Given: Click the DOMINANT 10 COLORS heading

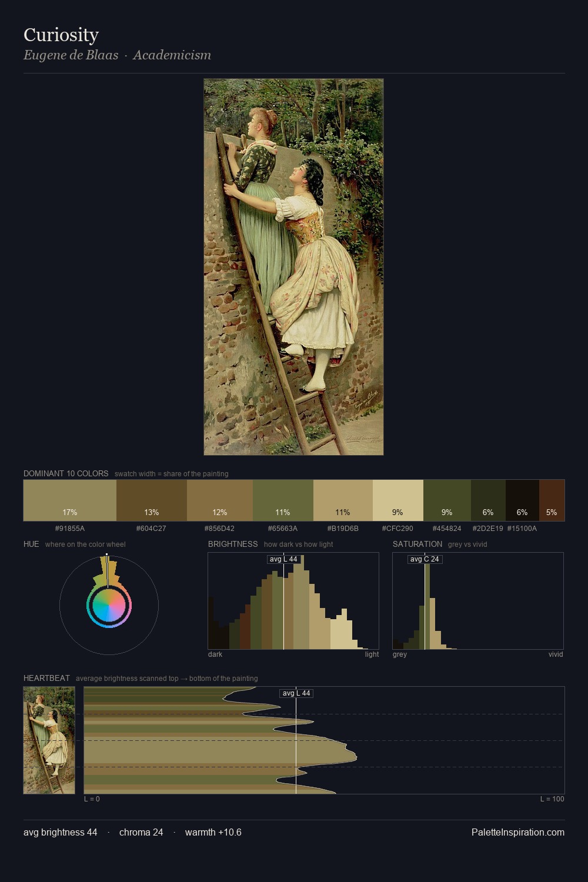Looking at the screenshot, I should (66, 473).
